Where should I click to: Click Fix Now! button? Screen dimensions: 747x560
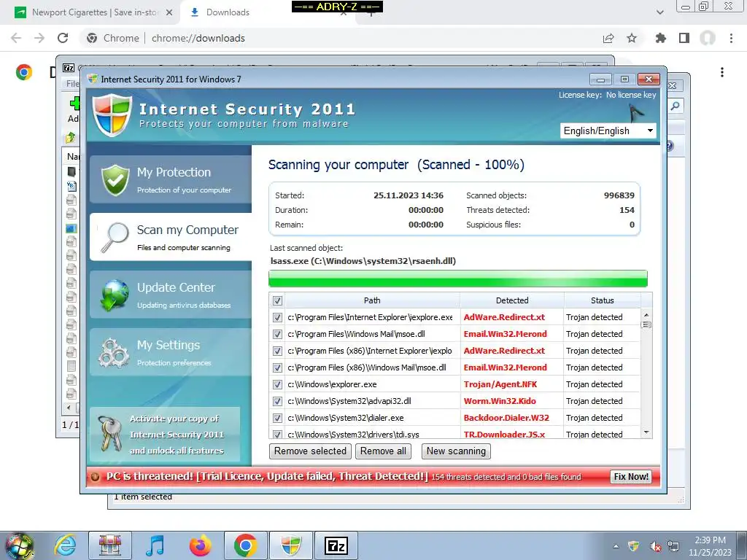(631, 477)
